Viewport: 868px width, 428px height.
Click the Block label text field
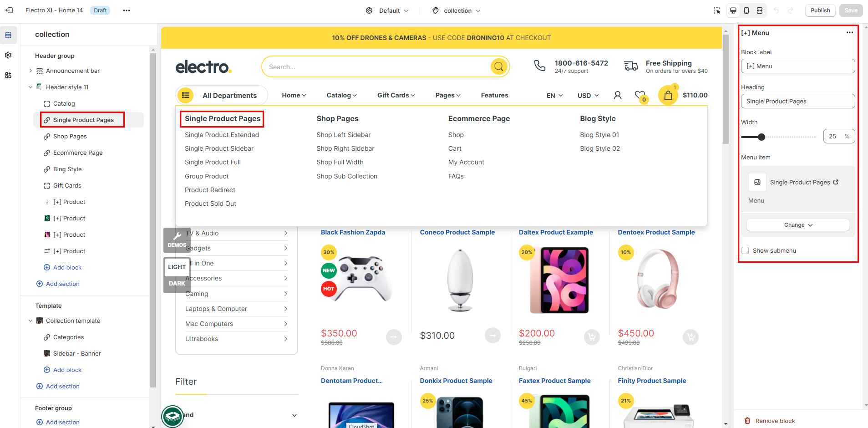(798, 66)
